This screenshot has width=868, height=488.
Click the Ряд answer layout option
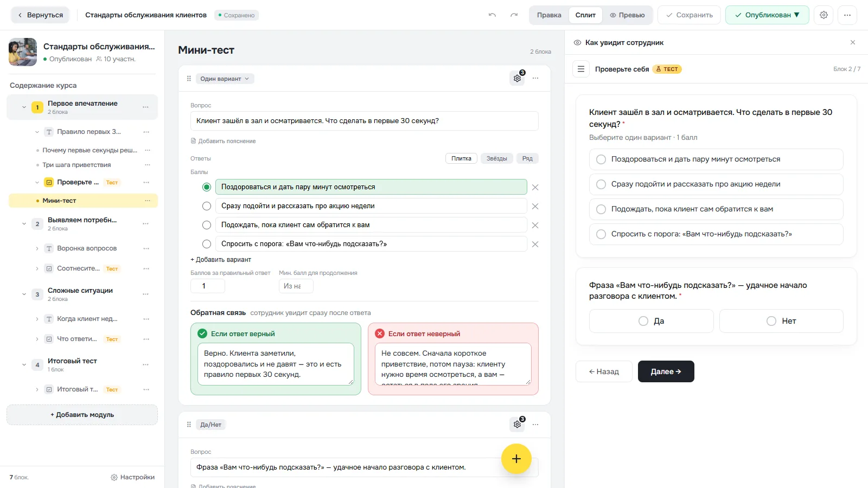(527, 158)
